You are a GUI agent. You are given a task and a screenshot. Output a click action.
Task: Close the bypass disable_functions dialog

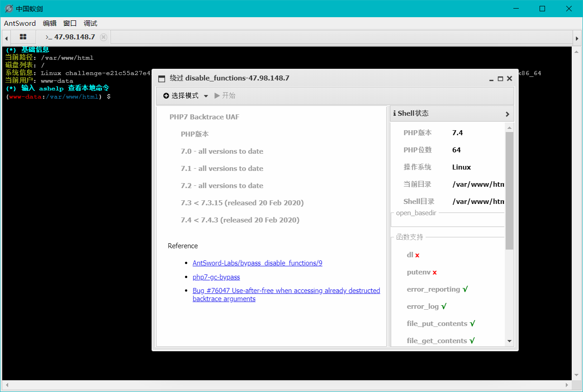pyautogui.click(x=509, y=79)
